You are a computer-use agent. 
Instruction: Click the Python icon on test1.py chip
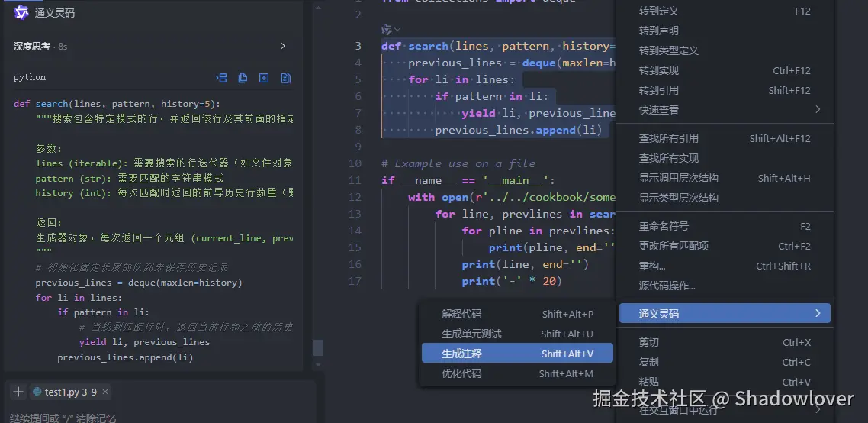[x=37, y=392]
